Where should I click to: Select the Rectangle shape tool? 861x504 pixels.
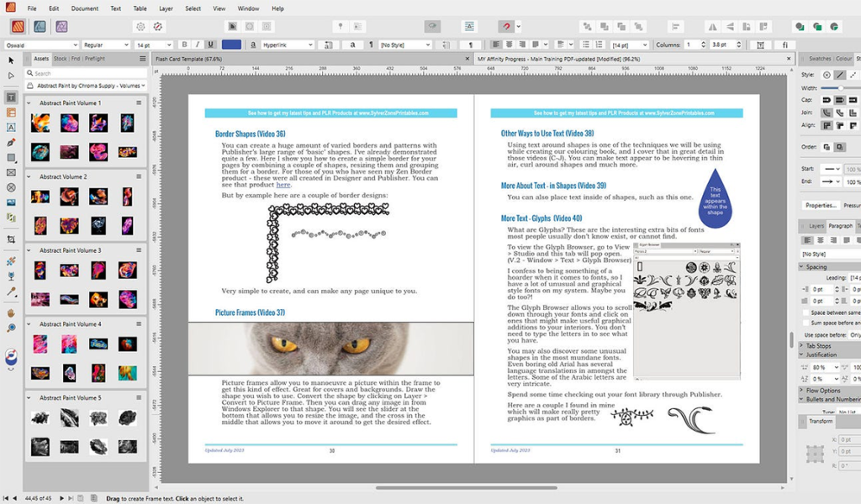click(11, 157)
